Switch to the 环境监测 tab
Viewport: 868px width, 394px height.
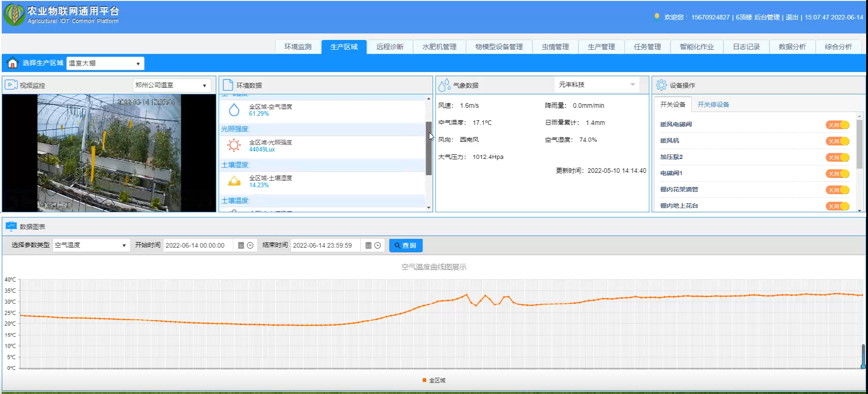pyautogui.click(x=298, y=47)
